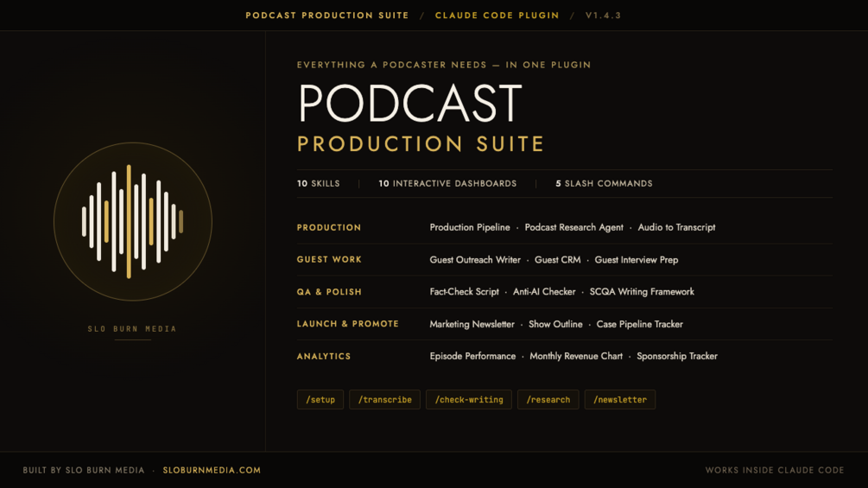Click 'SCQA Writing Framework' skill
The image size is (868, 488).
(642, 292)
